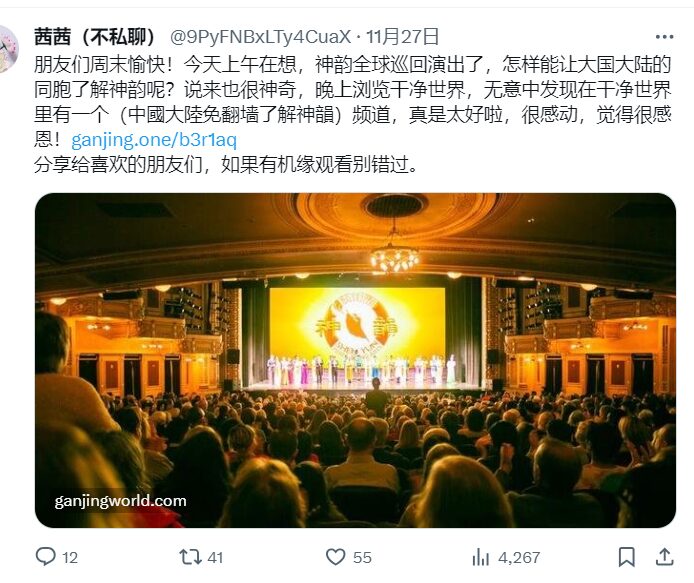Image resolution: width=694 pixels, height=583 pixels.
Task: Click the post text starting 朋友们周末愉快
Action: point(353,114)
